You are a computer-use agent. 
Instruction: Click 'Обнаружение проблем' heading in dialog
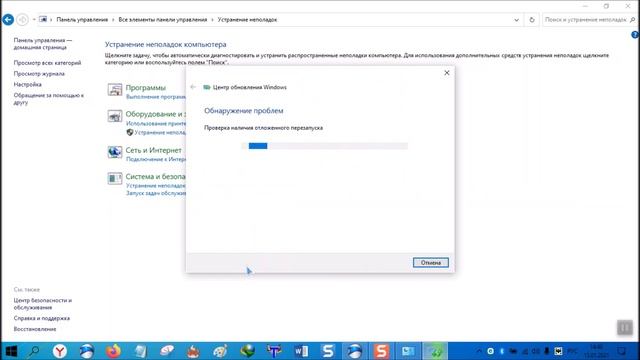click(x=244, y=111)
